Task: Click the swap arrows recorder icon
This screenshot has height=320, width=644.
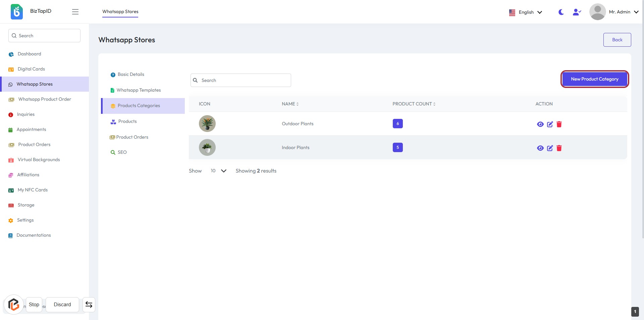Action: [89, 305]
